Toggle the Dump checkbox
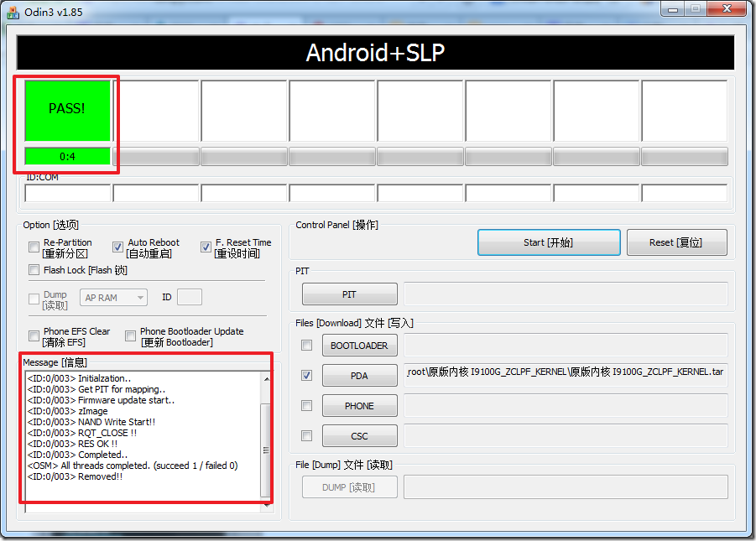 (34, 299)
